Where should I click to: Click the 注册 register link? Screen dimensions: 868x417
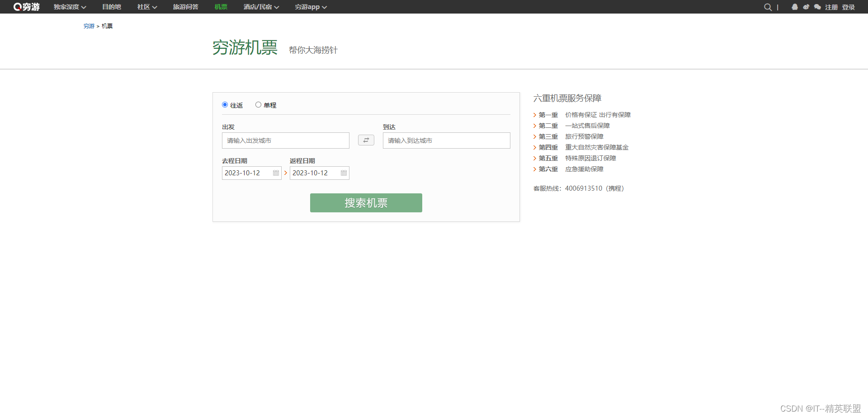pyautogui.click(x=831, y=7)
